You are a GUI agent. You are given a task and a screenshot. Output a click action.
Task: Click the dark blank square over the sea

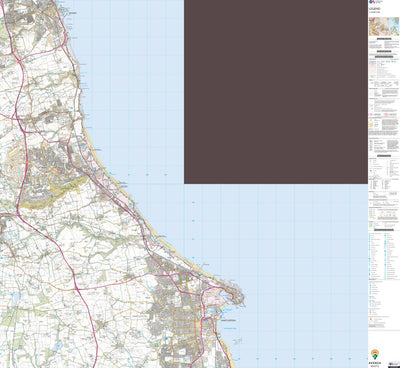point(276,92)
